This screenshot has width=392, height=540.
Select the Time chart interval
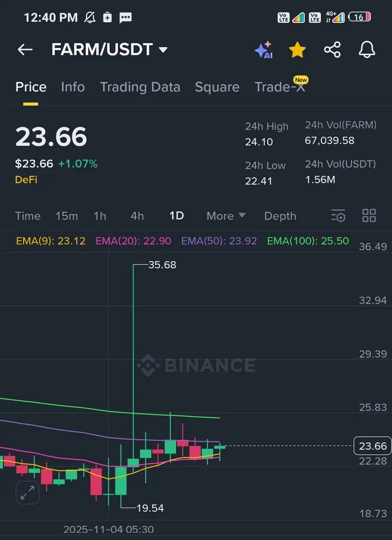pos(27,216)
